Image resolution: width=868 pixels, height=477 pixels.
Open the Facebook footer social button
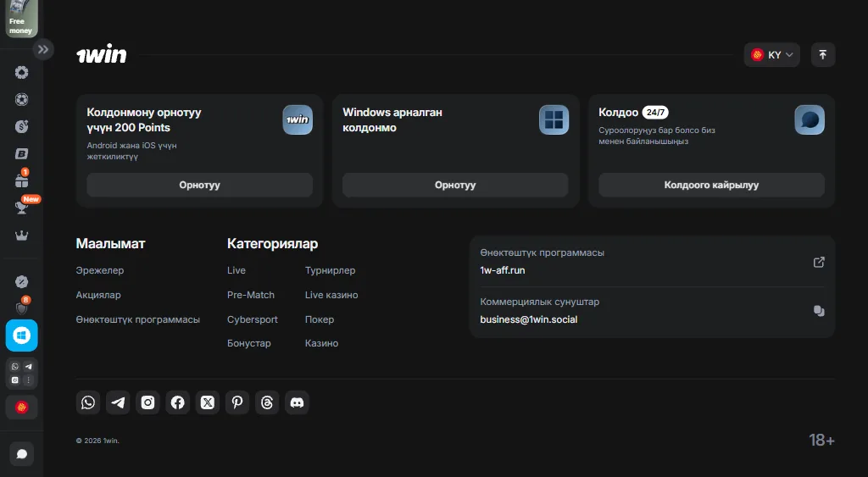pos(178,402)
